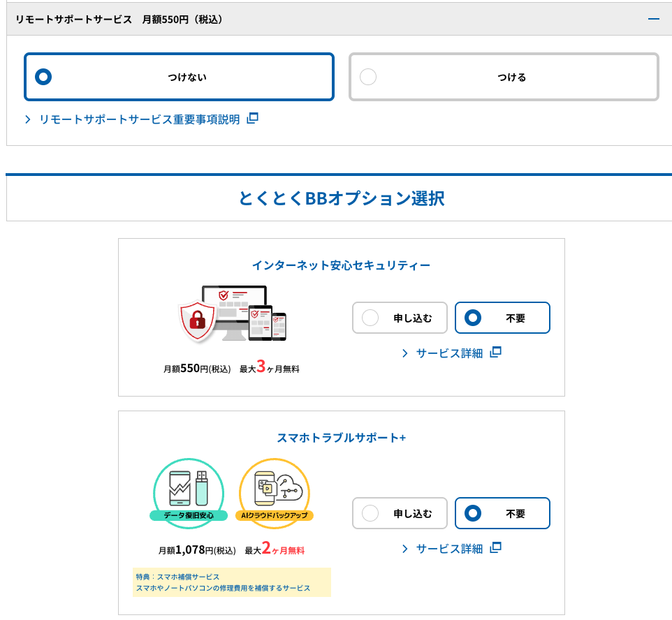This screenshot has width=672, height=620.
Task: Open リモートサポートサービス重要事項説明 link
Action: click(140, 119)
